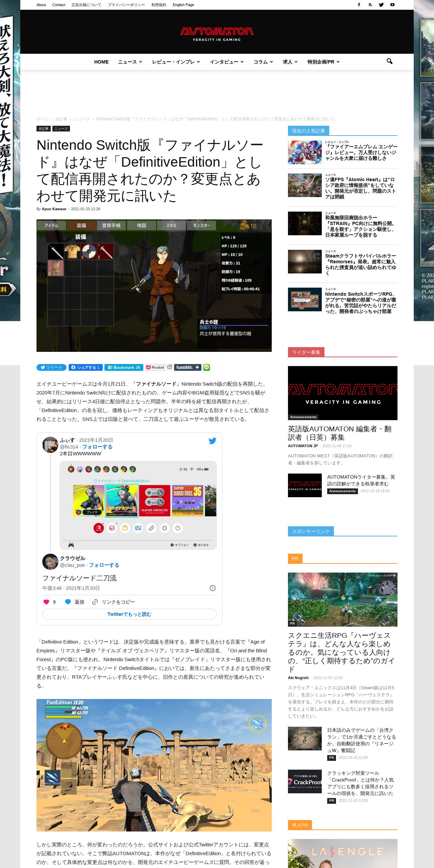Open the Facebook icon in the top bar
The image size is (434, 868).
coord(359,5)
